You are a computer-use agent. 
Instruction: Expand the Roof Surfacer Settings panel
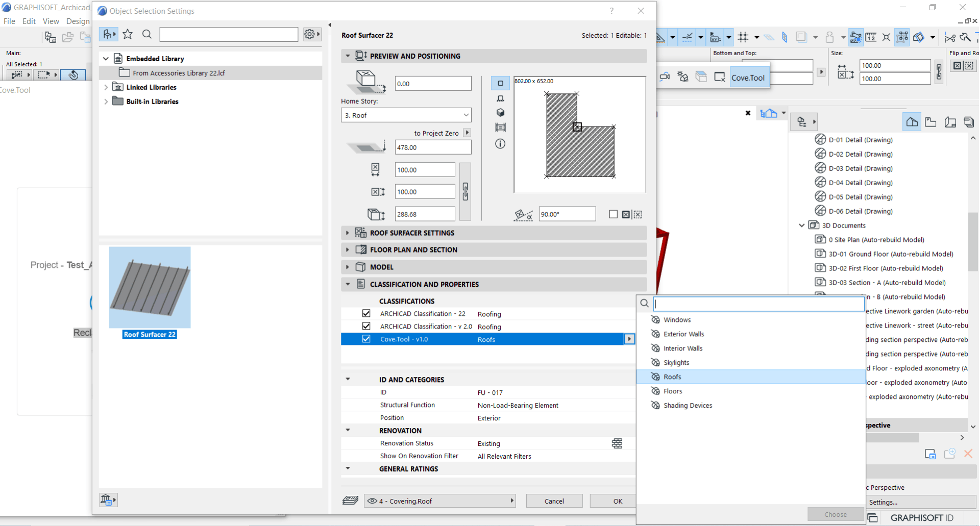(348, 233)
